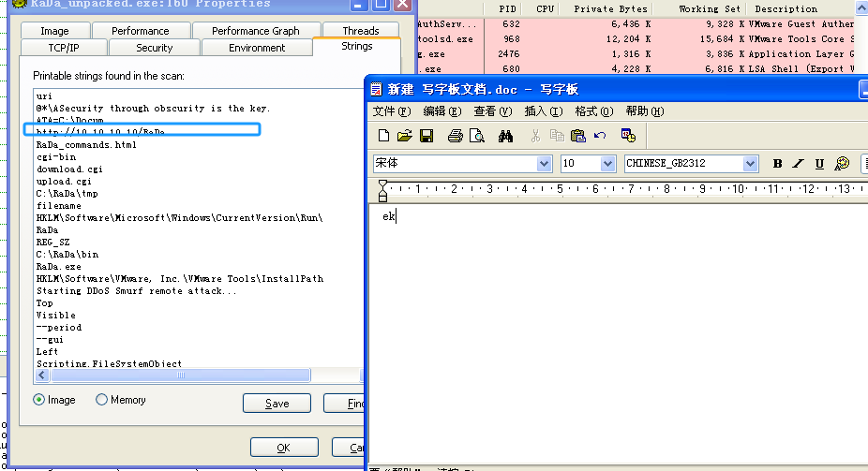The width and height of the screenshot is (868, 471).
Task: Open the 帮助(H) menu
Action: tap(645, 111)
